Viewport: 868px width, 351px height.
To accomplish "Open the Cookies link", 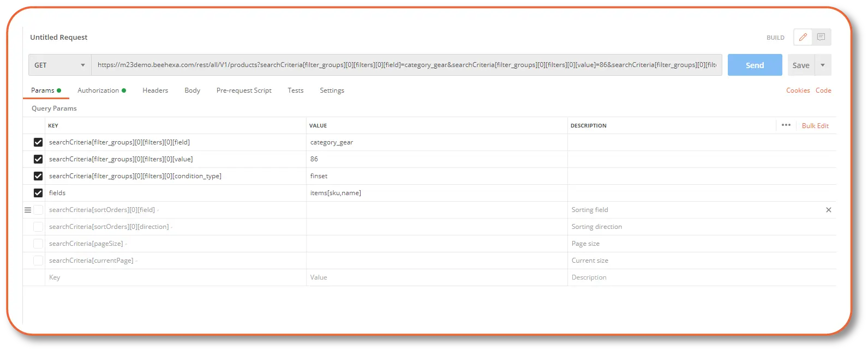I will [798, 90].
